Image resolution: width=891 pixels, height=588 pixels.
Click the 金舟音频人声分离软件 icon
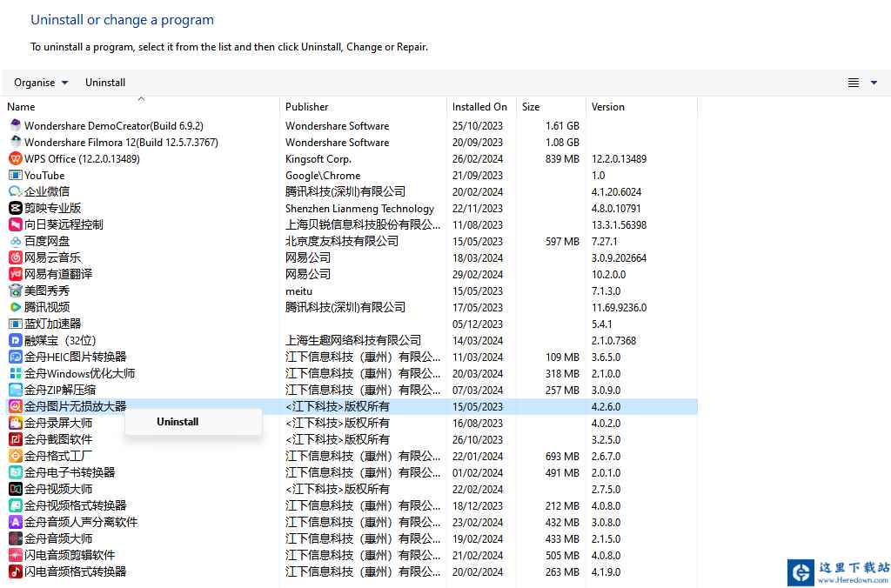pos(16,522)
